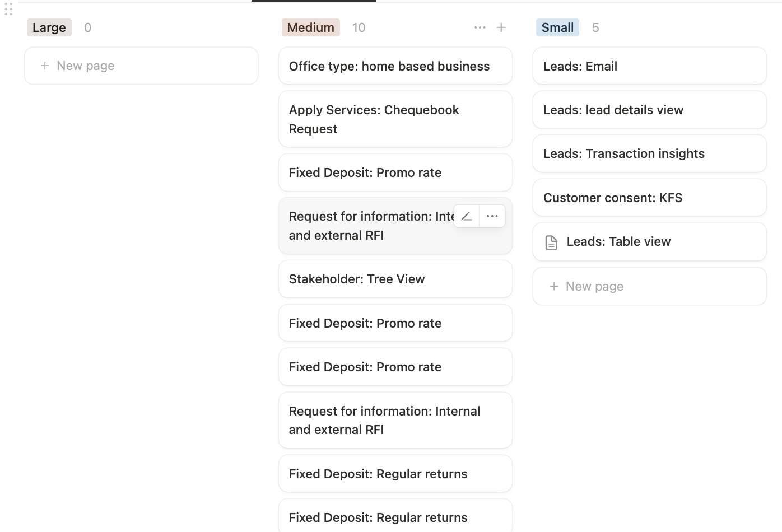Open the Medium column options menu
The width and height of the screenshot is (782, 532).
pos(480,27)
